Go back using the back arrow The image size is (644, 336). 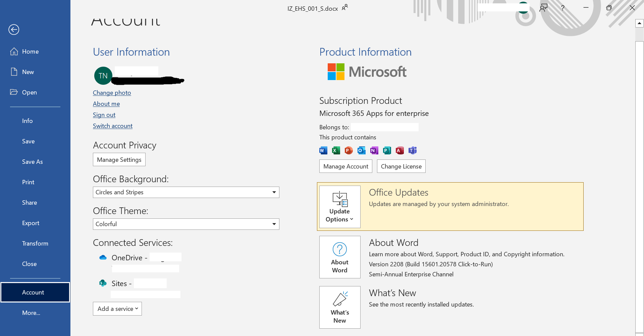(x=14, y=29)
